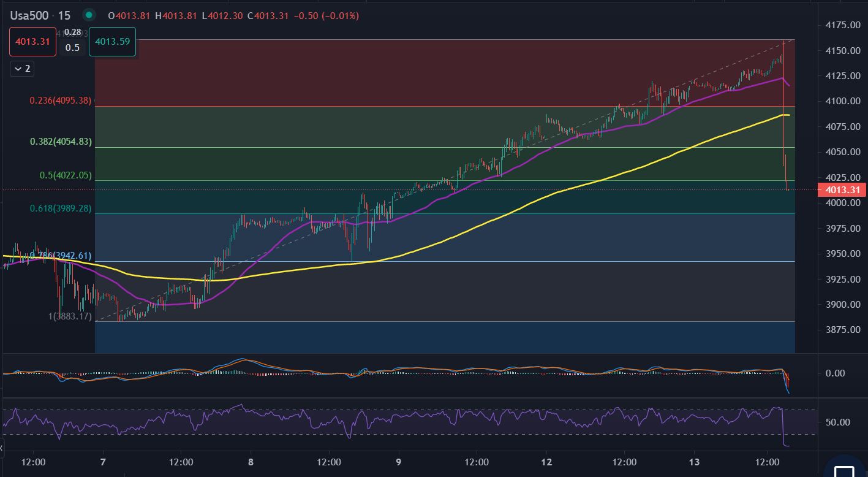Screen dimensions: 868x477
Task: Select the 0.5 Fibonacci level label
Action: click(x=66, y=175)
